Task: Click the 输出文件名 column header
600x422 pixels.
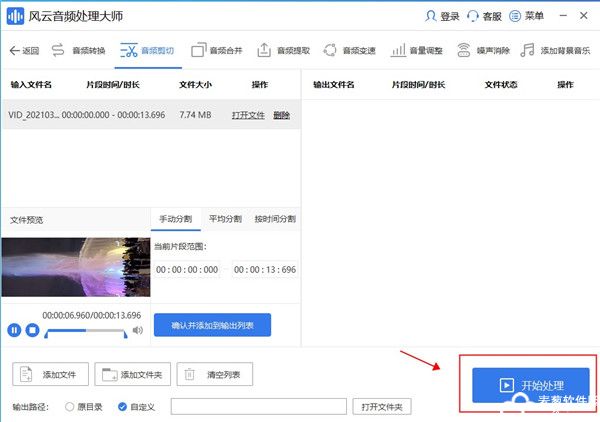Action: pos(334,85)
